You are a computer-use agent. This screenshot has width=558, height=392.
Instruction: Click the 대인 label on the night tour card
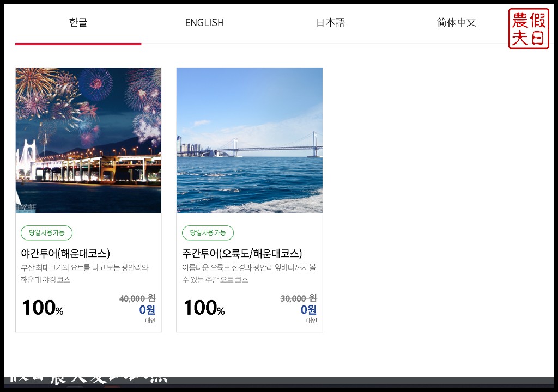pos(150,321)
